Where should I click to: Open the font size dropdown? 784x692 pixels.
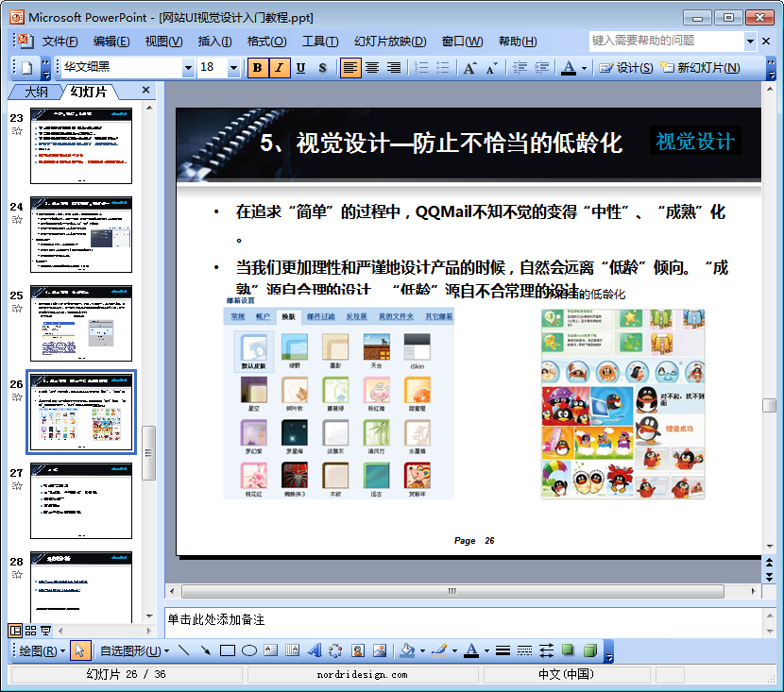point(233,67)
